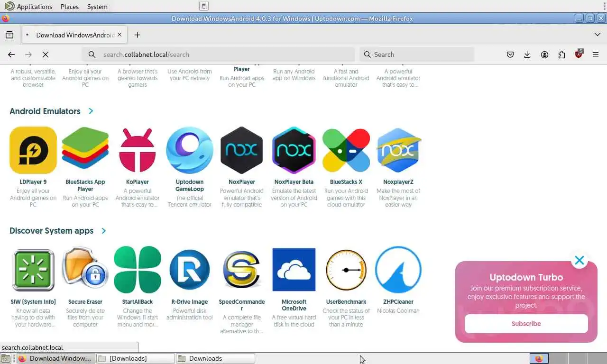The width and height of the screenshot is (607, 364).
Task: Click the uBlock Origin shield icon
Action: (x=579, y=54)
